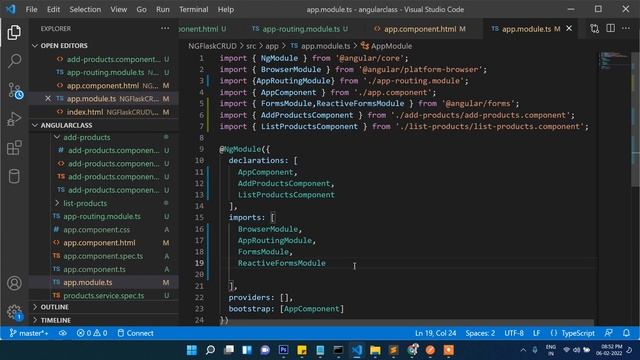Click the editor vertical scrollbar
This screenshot has height=360, width=640.
click(636, 118)
